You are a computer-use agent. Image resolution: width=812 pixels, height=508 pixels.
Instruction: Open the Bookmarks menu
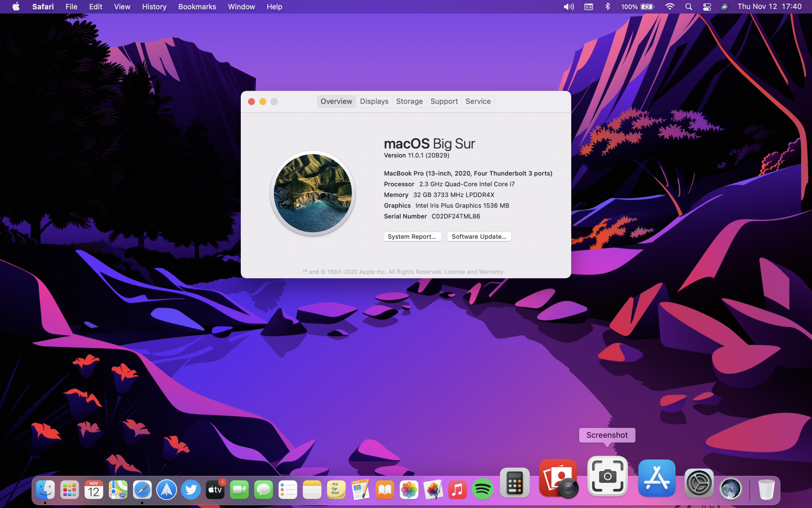[x=197, y=7]
